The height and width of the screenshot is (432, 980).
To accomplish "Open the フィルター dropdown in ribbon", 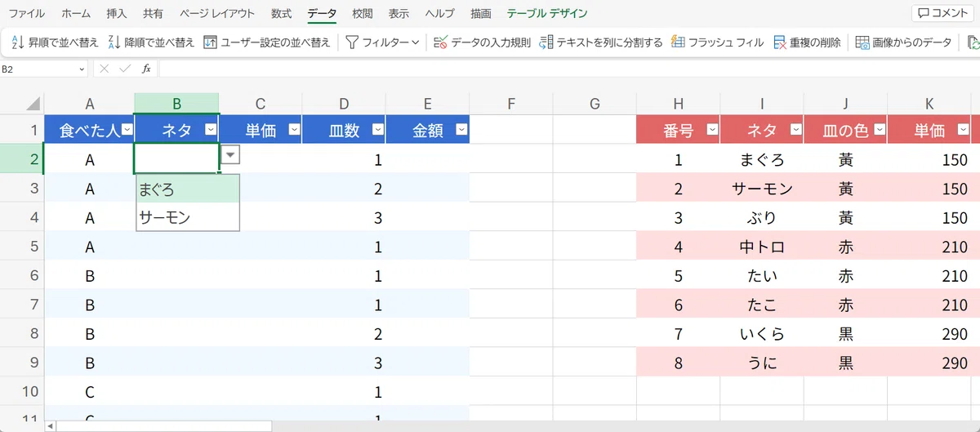I will [382, 42].
